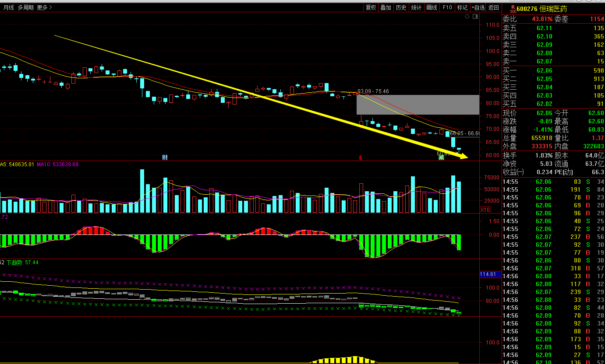
Task: Click the diamond icon above the price axis
Action: tap(467, 17)
